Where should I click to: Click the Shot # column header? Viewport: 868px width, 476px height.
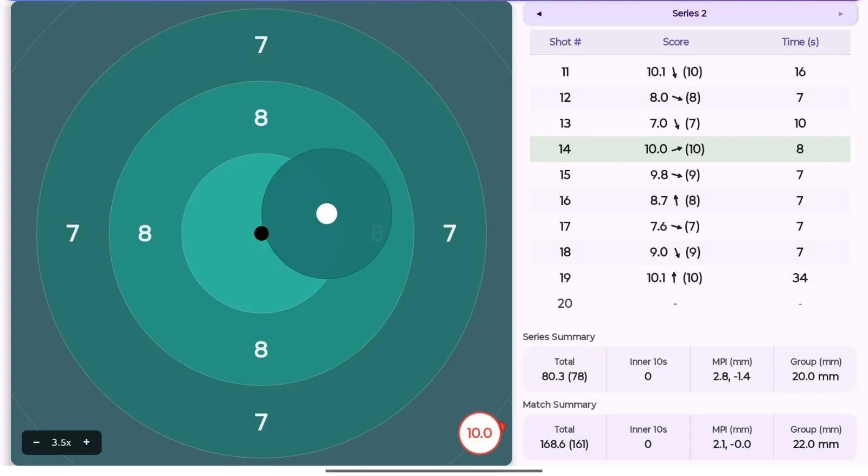(x=565, y=42)
